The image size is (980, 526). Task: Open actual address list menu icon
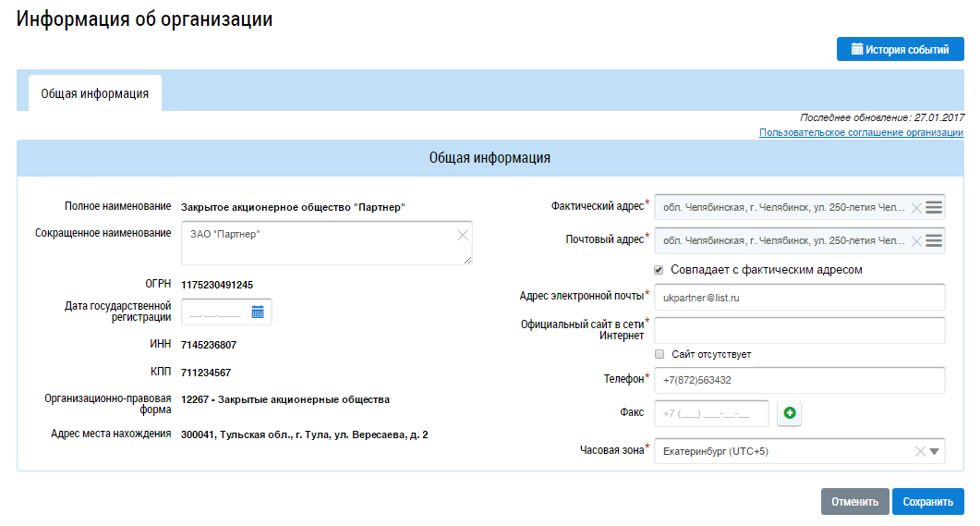(x=934, y=208)
